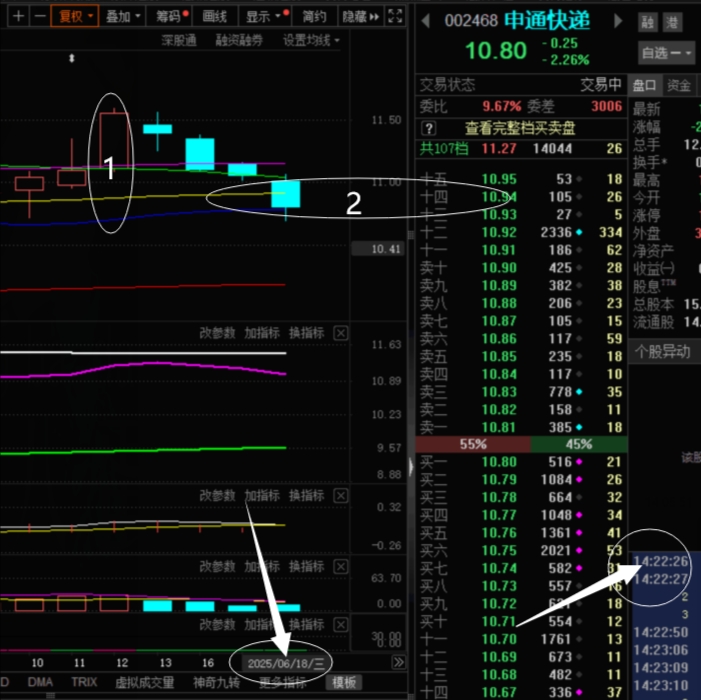Close the fourth indicator panel
The image size is (701, 700).
point(341,624)
